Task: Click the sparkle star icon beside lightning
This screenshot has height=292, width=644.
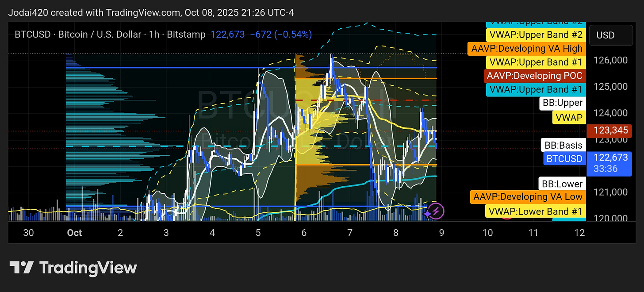Action: [427, 213]
